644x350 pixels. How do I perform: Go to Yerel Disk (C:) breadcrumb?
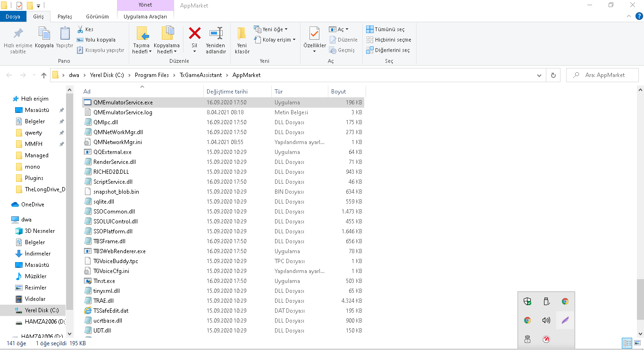coord(107,75)
